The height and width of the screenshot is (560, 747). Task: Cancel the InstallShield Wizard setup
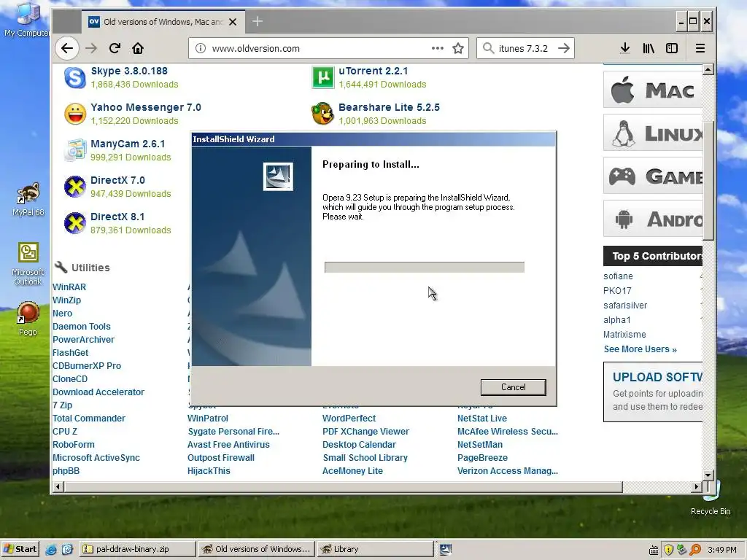[513, 387]
